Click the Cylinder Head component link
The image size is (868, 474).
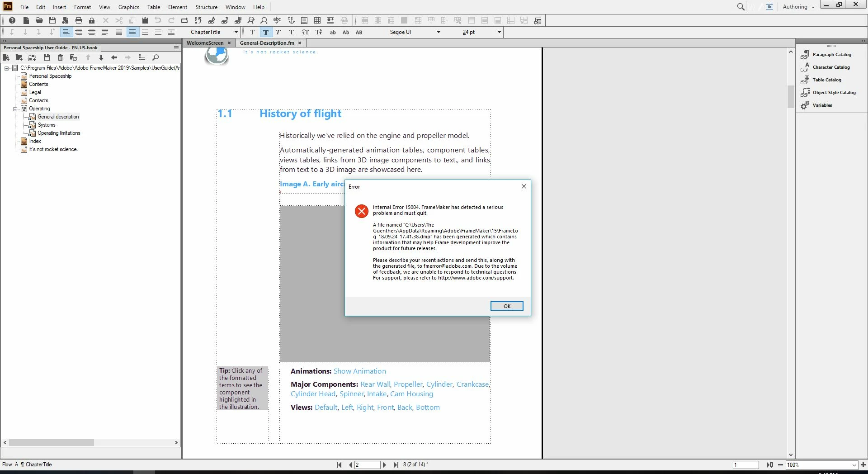(x=313, y=394)
